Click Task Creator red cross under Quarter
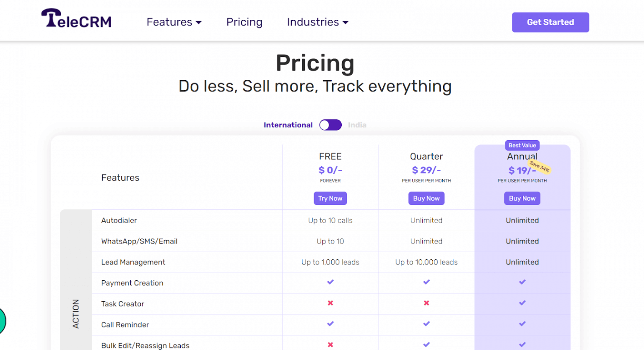644x350 pixels. pos(426,303)
